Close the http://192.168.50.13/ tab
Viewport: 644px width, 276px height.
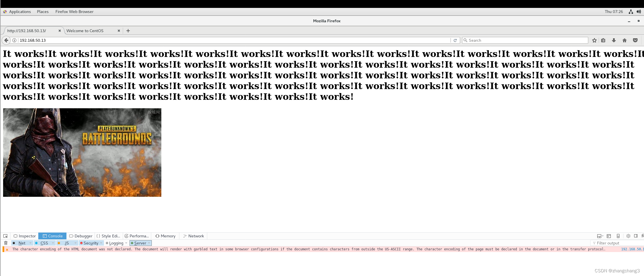tap(60, 31)
